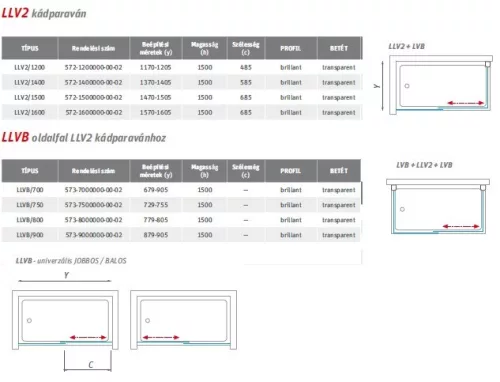Click "Beépítési méretek (y)" header of LLVB table
This screenshot has width=500, height=382.
(155, 171)
